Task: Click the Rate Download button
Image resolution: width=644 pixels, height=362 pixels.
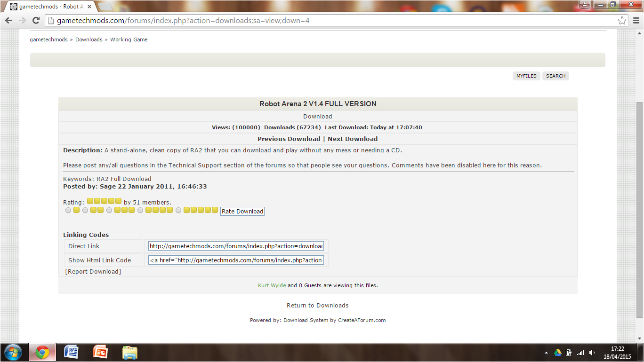Action: point(242,211)
